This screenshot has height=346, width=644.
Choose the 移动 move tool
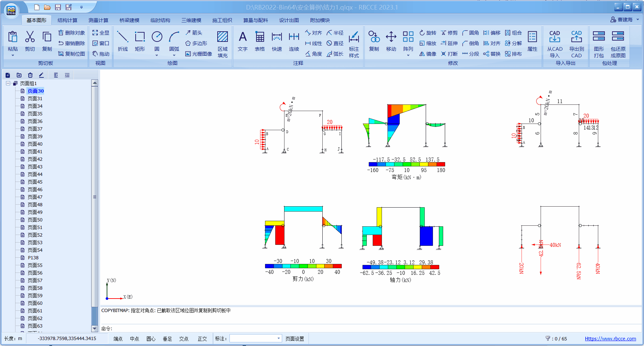coord(391,41)
